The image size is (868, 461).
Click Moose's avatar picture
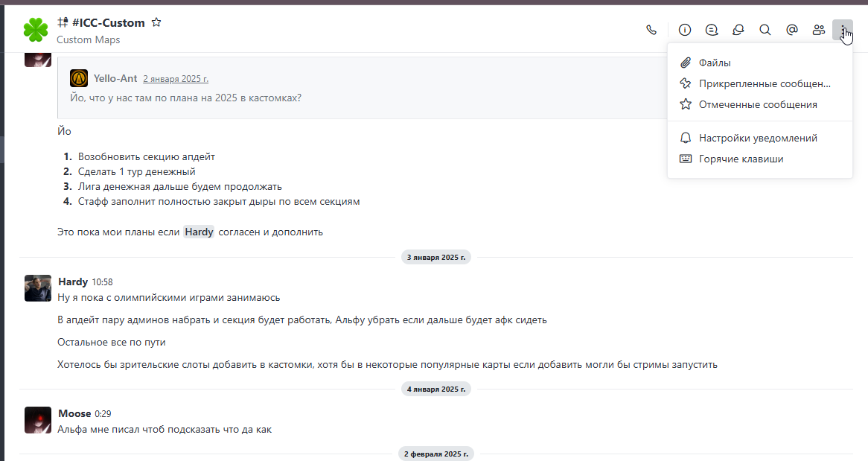point(38,420)
